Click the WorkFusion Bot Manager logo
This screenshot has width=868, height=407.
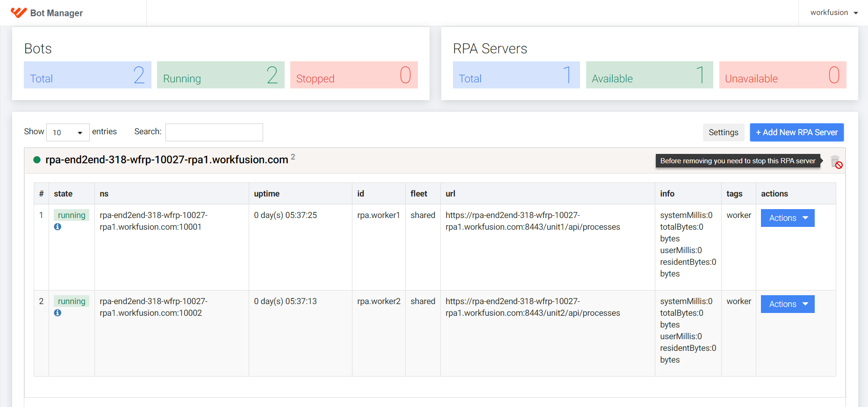click(19, 13)
